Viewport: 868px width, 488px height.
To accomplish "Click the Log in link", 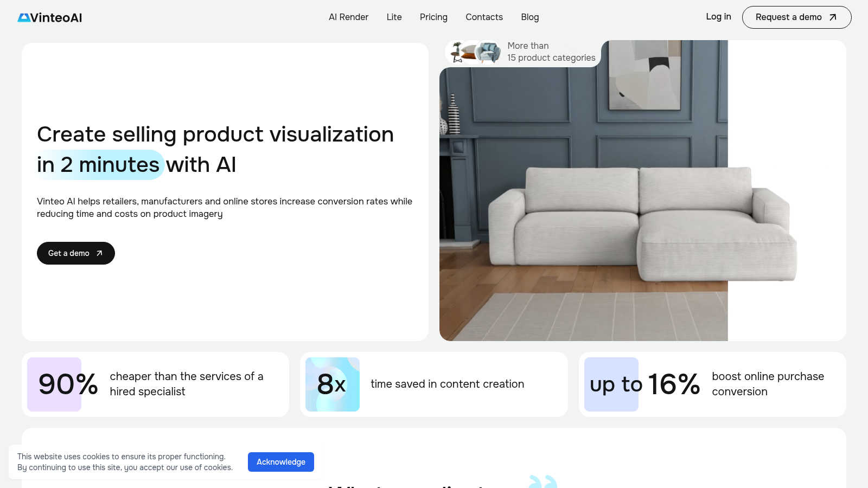I will (718, 17).
